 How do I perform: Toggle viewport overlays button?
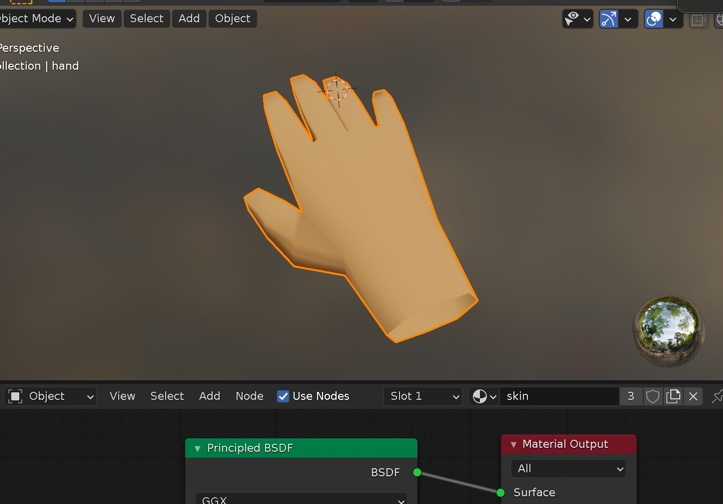[653, 19]
